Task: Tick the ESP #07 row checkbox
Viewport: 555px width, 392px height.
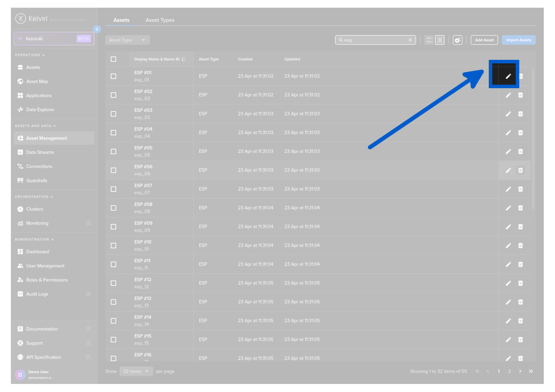Action: click(114, 189)
